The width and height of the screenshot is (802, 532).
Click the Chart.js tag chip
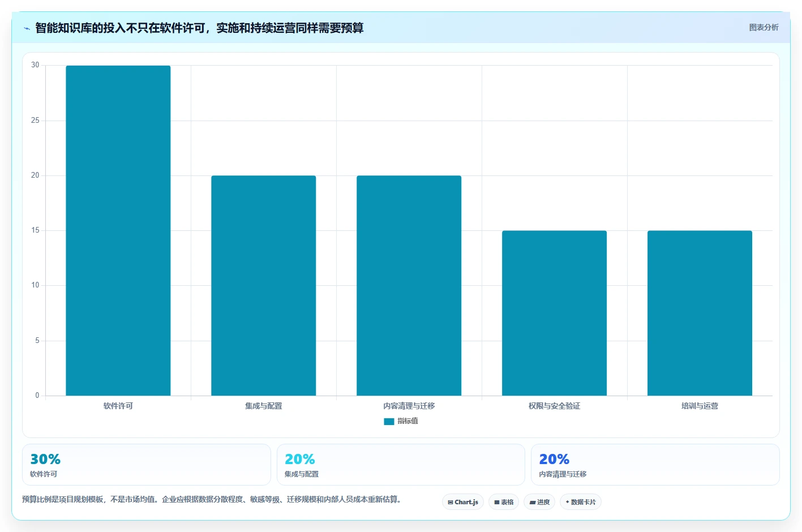point(463,502)
